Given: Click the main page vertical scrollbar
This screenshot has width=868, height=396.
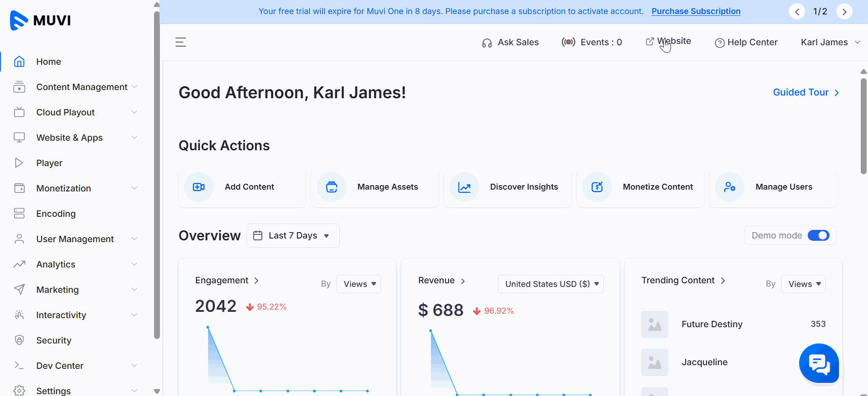Looking at the screenshot, I should click(863, 127).
